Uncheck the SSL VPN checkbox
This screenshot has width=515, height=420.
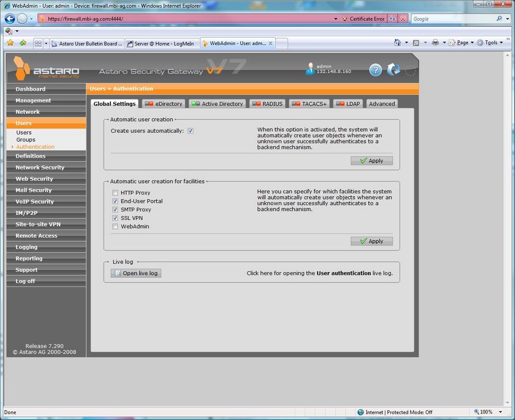115,218
